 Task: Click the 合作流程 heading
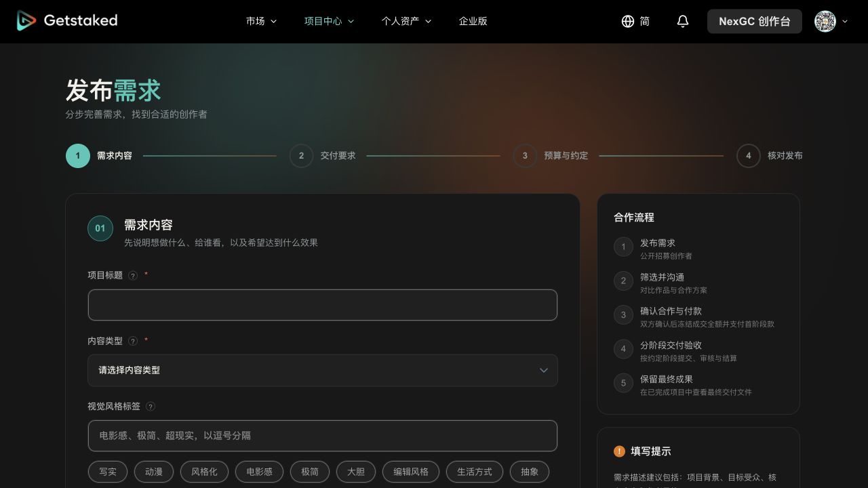pyautogui.click(x=634, y=218)
